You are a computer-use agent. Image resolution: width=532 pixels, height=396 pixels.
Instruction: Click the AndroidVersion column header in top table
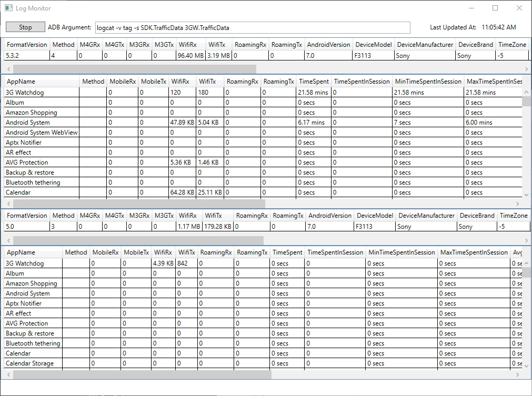328,45
